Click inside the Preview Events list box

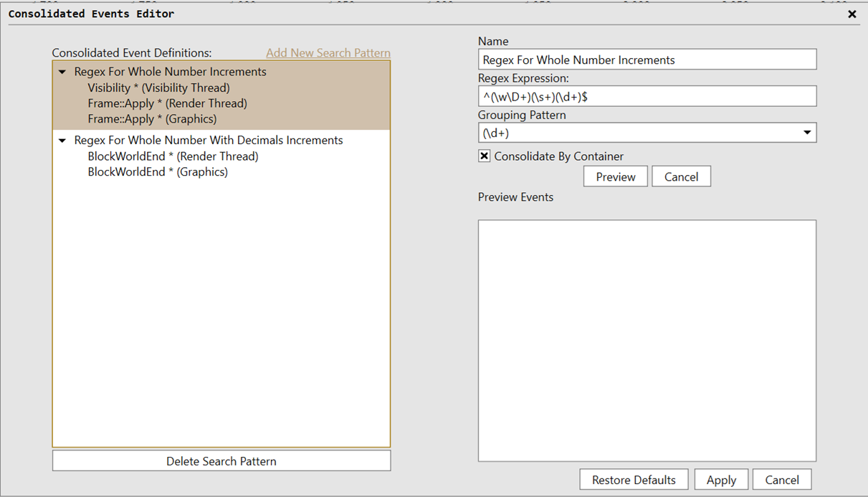(x=647, y=341)
